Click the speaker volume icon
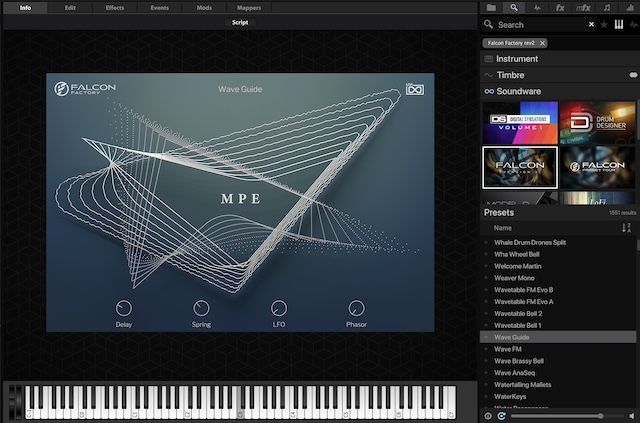 click(x=631, y=415)
